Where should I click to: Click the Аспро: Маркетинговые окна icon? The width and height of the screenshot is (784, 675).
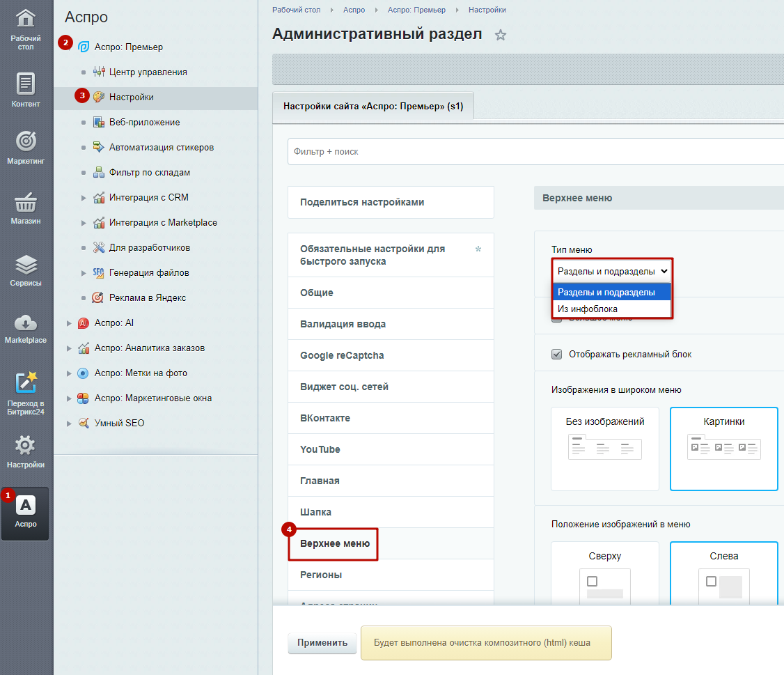(84, 398)
